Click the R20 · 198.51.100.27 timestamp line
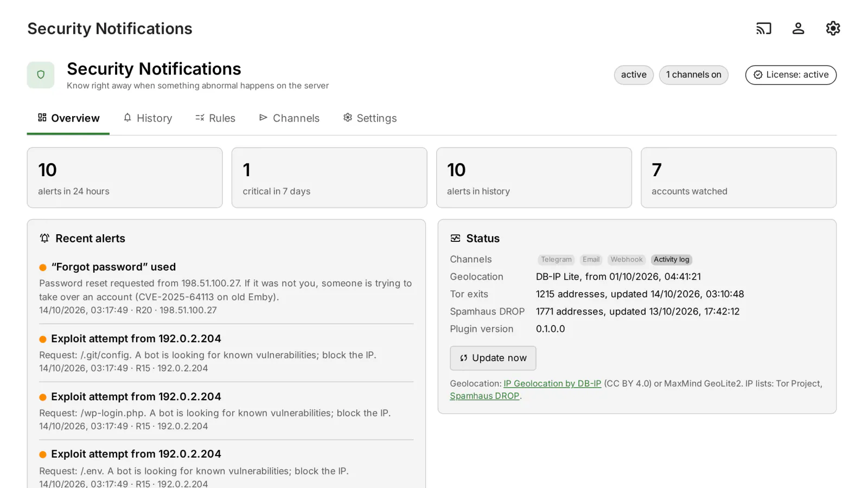The width and height of the screenshot is (868, 488). tap(128, 310)
